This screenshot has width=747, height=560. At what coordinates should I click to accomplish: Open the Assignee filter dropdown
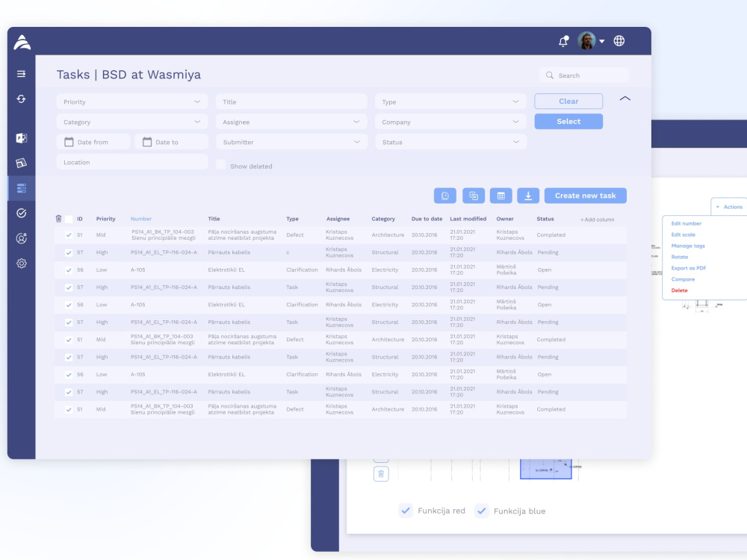click(x=291, y=122)
